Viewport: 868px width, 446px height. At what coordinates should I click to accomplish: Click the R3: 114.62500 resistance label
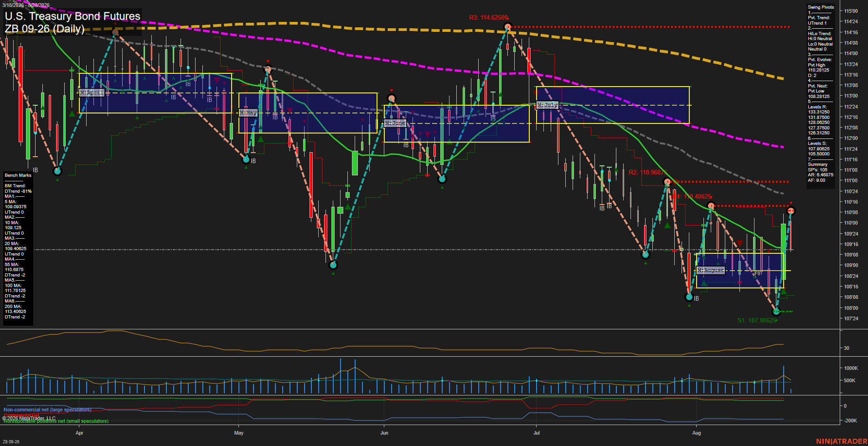tap(488, 18)
